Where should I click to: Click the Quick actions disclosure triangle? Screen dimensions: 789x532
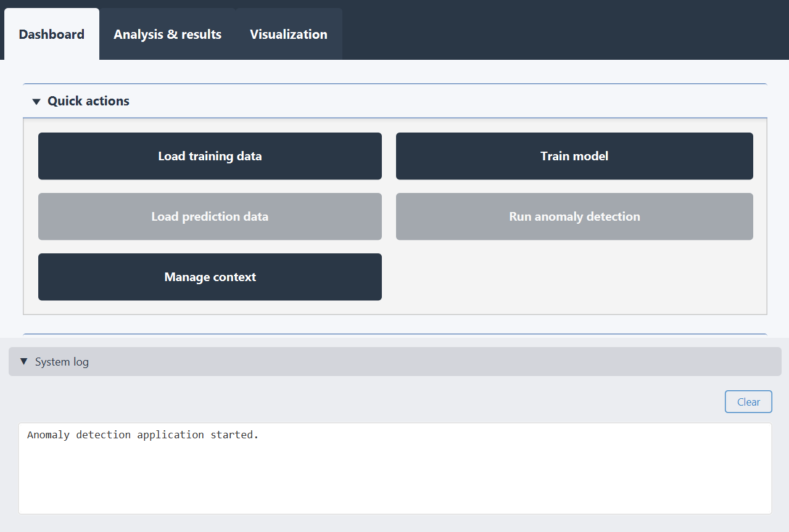[x=36, y=101]
